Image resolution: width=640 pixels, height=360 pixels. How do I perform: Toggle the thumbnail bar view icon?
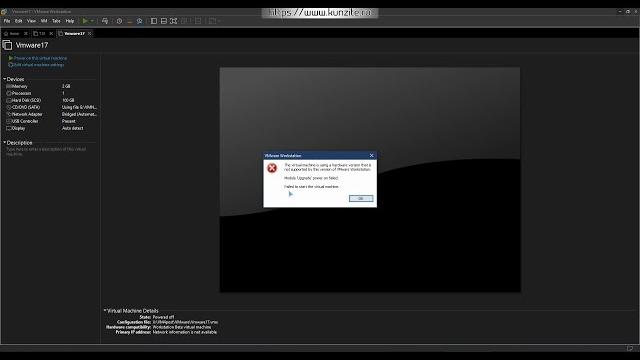tap(164, 21)
